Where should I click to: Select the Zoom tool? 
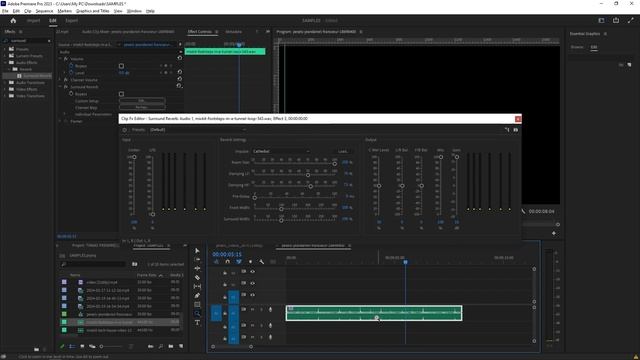point(197,313)
